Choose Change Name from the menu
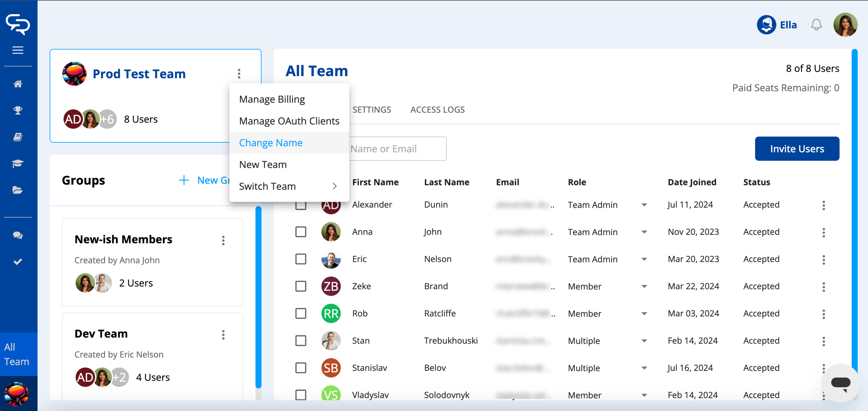Screen dimensions: 868x411 (x=270, y=143)
